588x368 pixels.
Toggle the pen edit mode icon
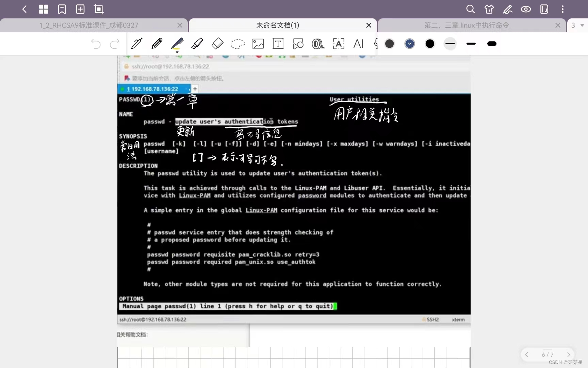click(x=508, y=9)
